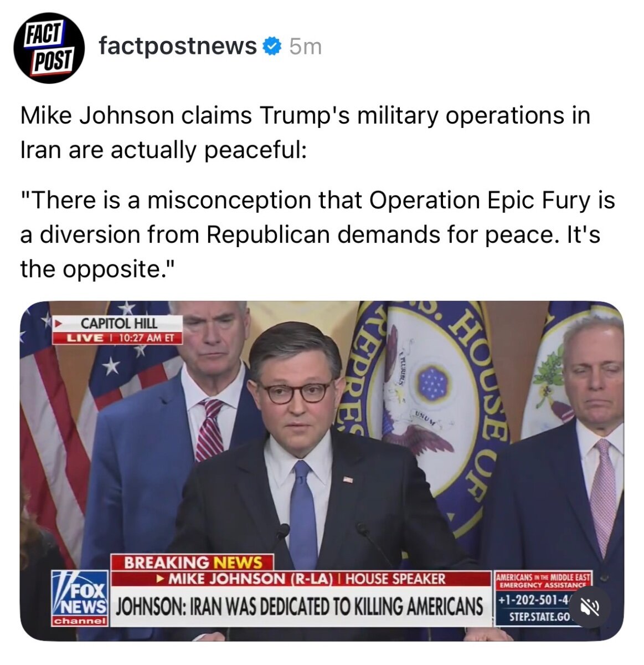The image size is (644, 665).
Task: Open the Fact Post profile avatar
Action: click(49, 48)
